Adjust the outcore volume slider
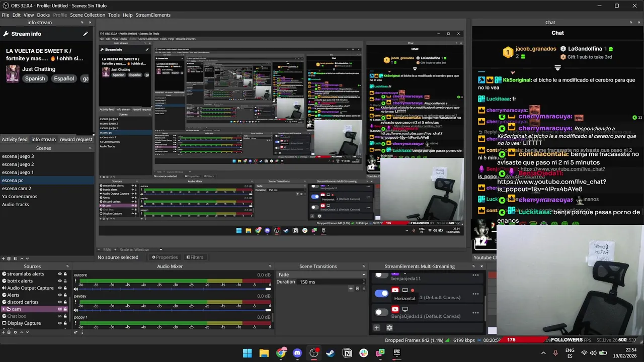This screenshot has width=644, height=362. pos(173,289)
